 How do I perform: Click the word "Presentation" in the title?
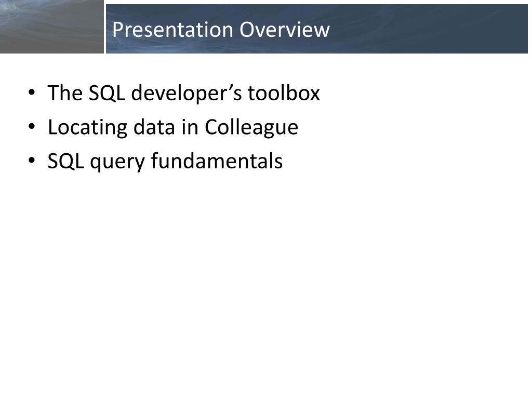(x=172, y=30)
